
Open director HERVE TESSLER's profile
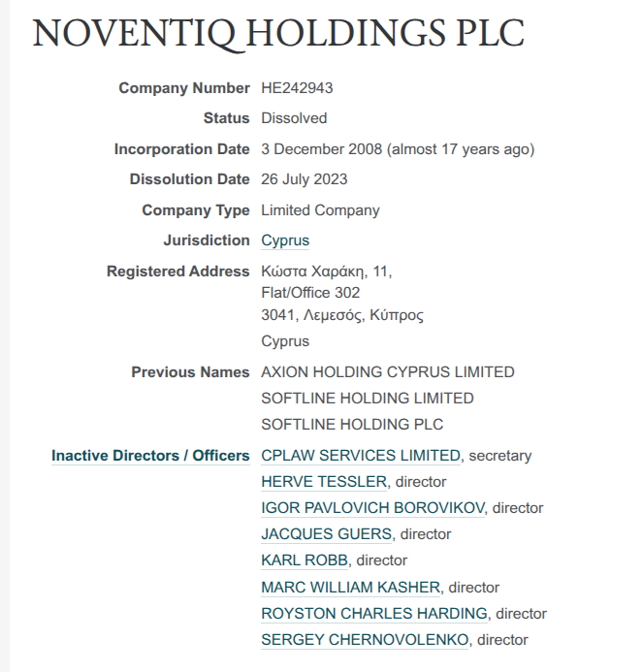(324, 482)
